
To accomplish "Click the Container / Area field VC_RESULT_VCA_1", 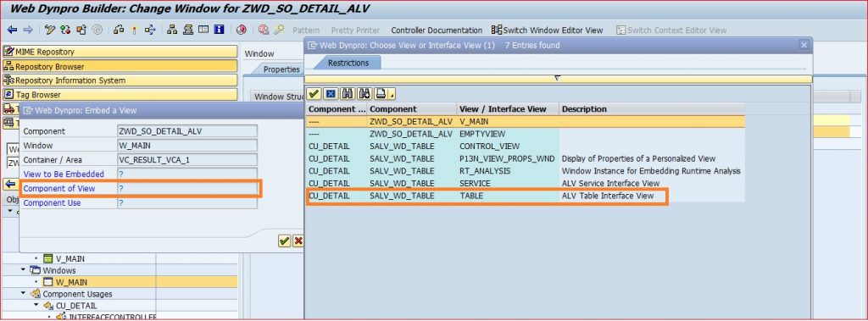I will pyautogui.click(x=187, y=159).
